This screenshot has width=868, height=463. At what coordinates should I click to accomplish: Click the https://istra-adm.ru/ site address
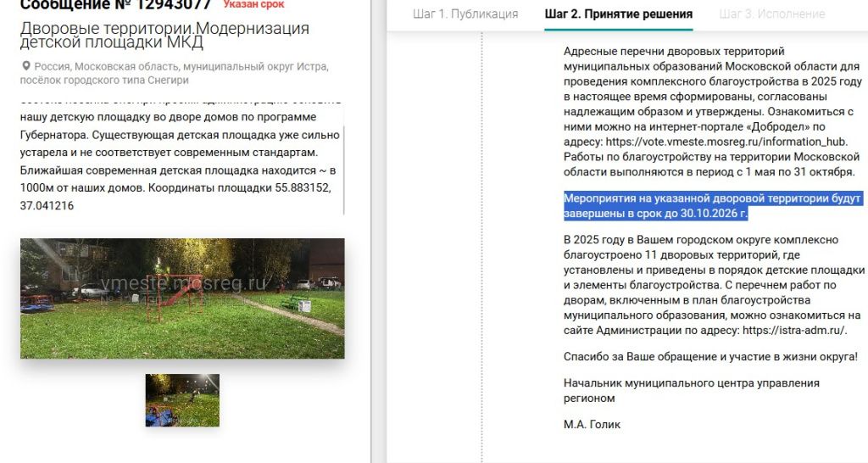[793, 331]
